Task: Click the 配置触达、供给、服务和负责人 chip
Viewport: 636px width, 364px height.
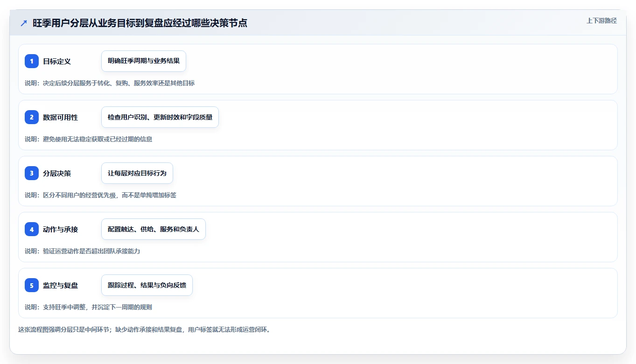Action: point(154,229)
